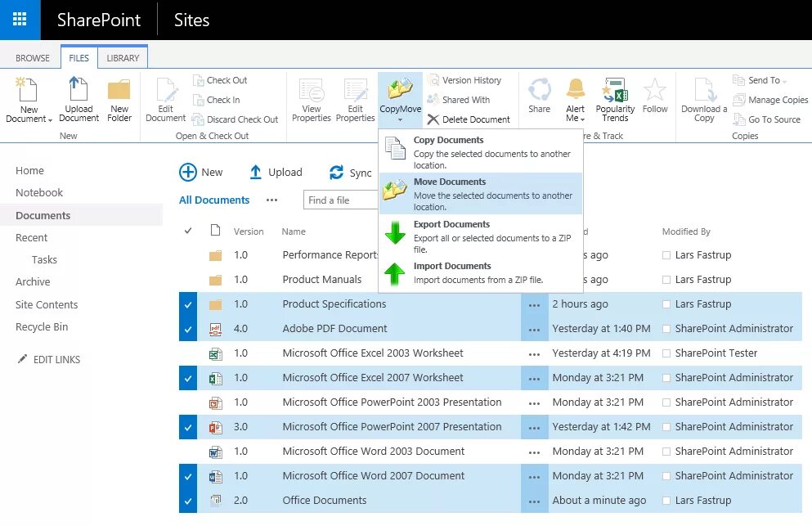Viewport: 812px width, 526px height.
Task: Toggle presence box beside SharePoint Tester
Action: coord(666,353)
